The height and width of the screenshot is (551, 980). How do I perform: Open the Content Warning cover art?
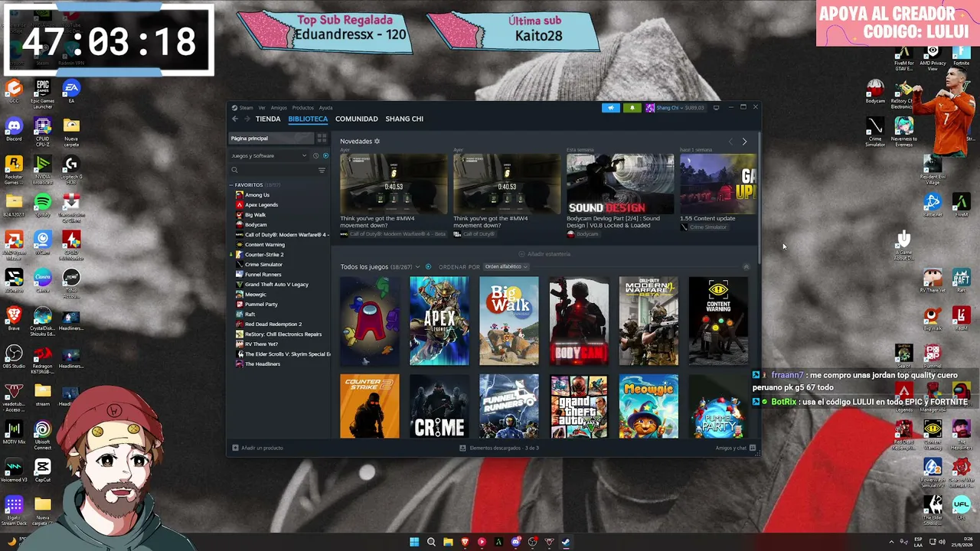718,321
